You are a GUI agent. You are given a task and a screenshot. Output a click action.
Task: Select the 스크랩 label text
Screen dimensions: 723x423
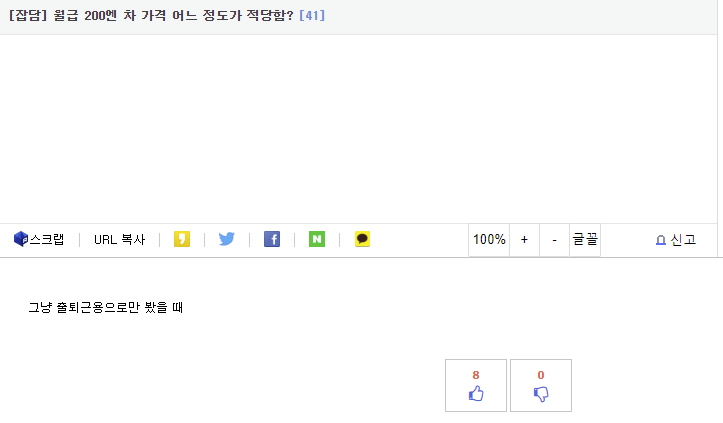(x=47, y=239)
